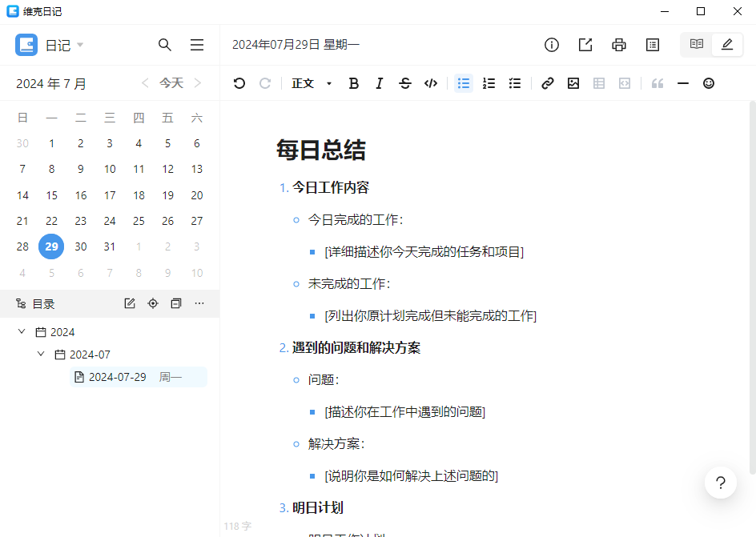756x537 pixels.
Task: Select July 15 in the calendar
Action: pyautogui.click(x=52, y=195)
